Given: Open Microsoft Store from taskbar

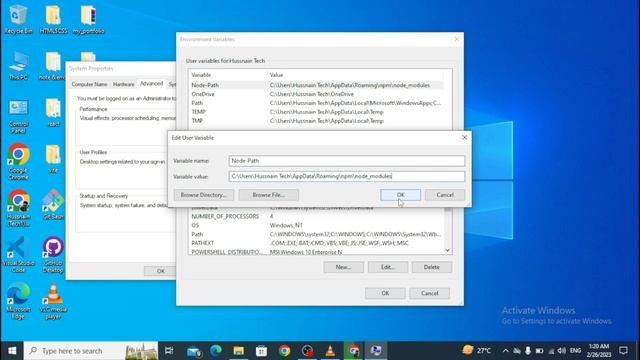Looking at the screenshot, I should click(x=262, y=351).
